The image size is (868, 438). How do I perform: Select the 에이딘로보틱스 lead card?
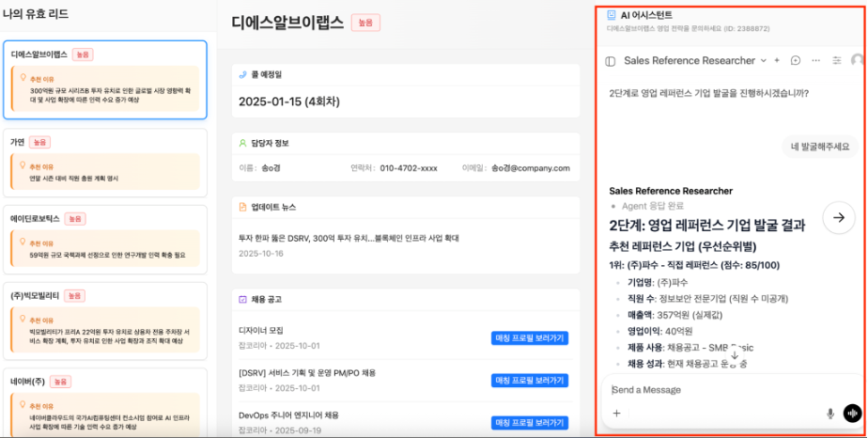click(x=104, y=240)
